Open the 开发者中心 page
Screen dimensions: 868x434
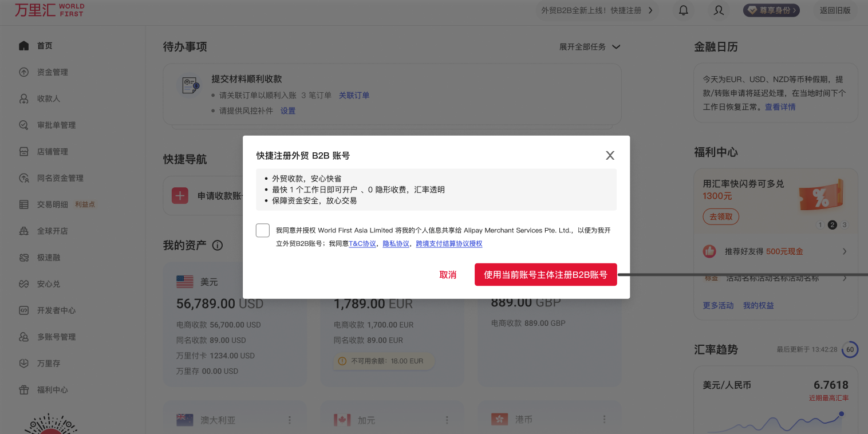(56, 310)
